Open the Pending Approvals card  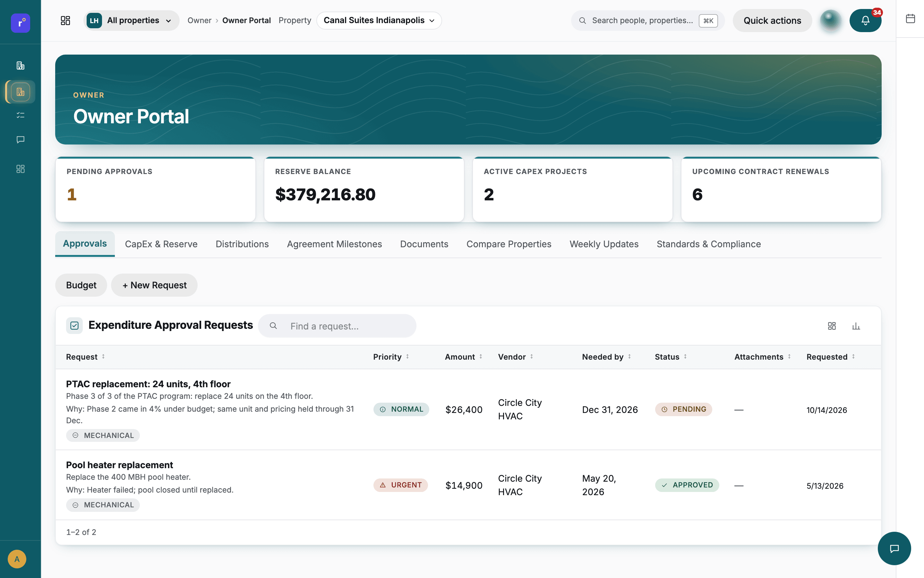tap(155, 189)
